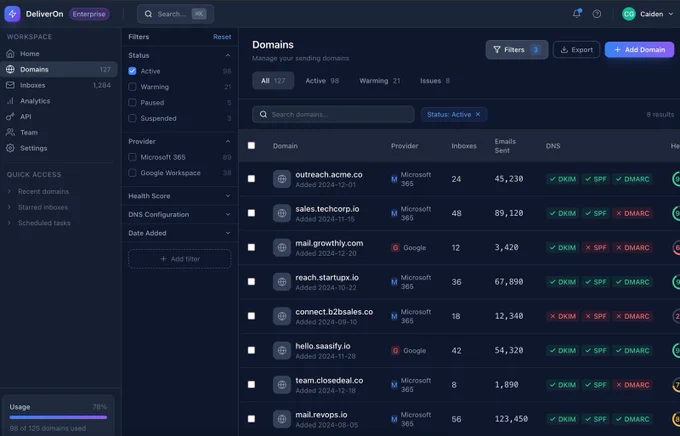Click the Add Domain button
This screenshot has height=436, width=680.
639,49
